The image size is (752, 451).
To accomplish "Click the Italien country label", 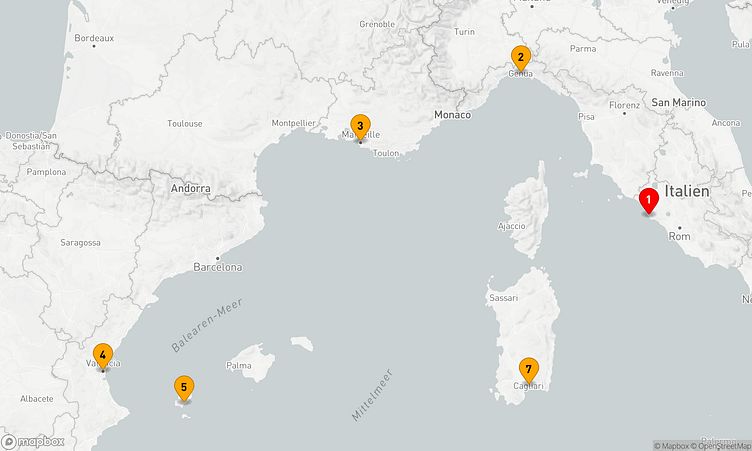I will click(687, 190).
